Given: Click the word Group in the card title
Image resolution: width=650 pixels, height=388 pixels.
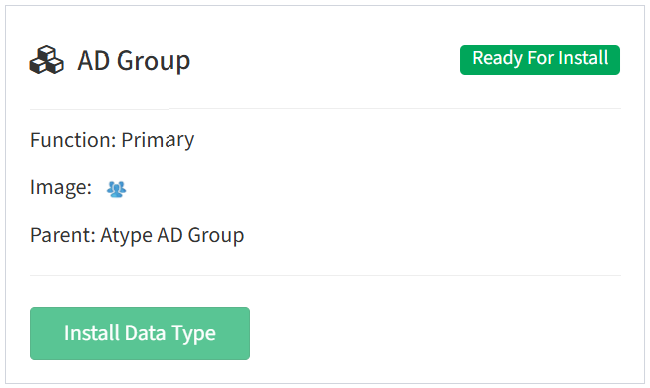Looking at the screenshot, I should [x=153, y=61].
